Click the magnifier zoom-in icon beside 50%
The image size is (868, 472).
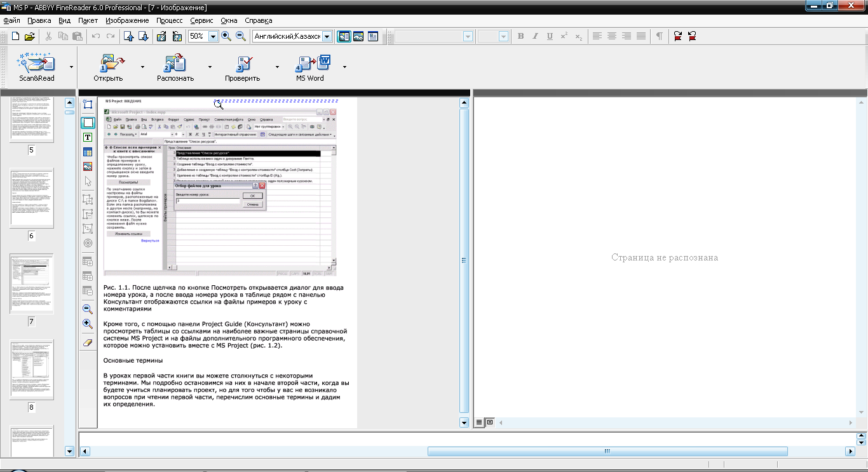click(226, 36)
